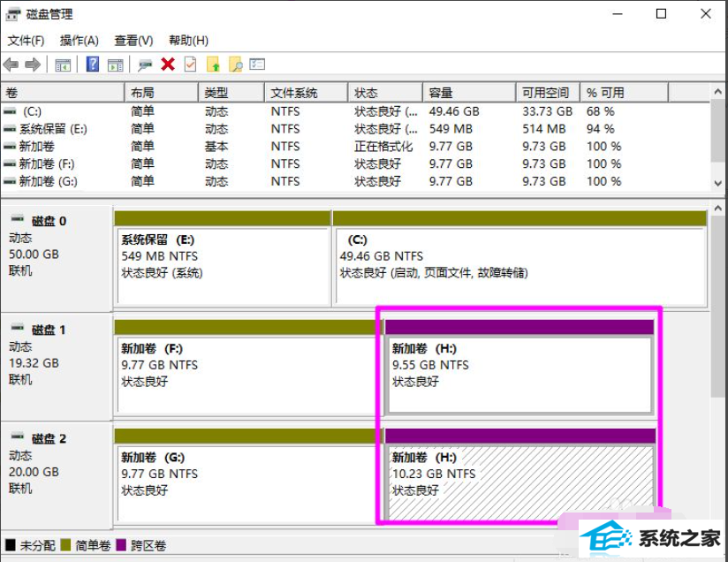Click the disk icon beside 磁盘 2

click(17, 436)
